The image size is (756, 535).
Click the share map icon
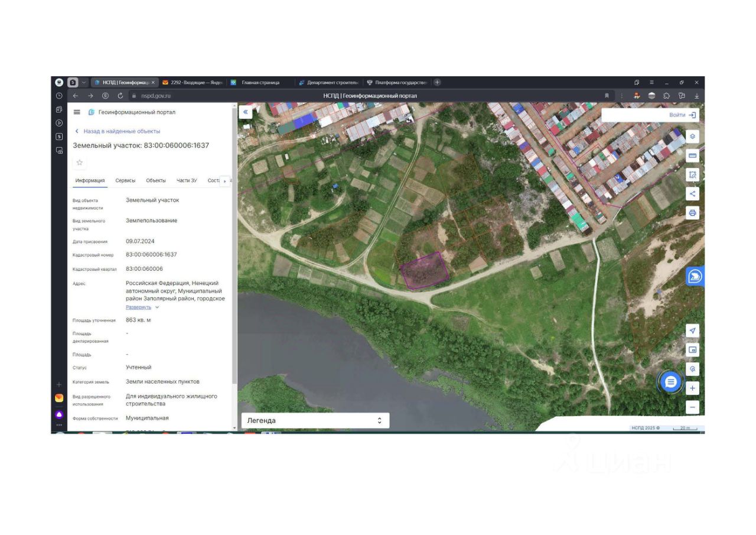pyautogui.click(x=692, y=194)
